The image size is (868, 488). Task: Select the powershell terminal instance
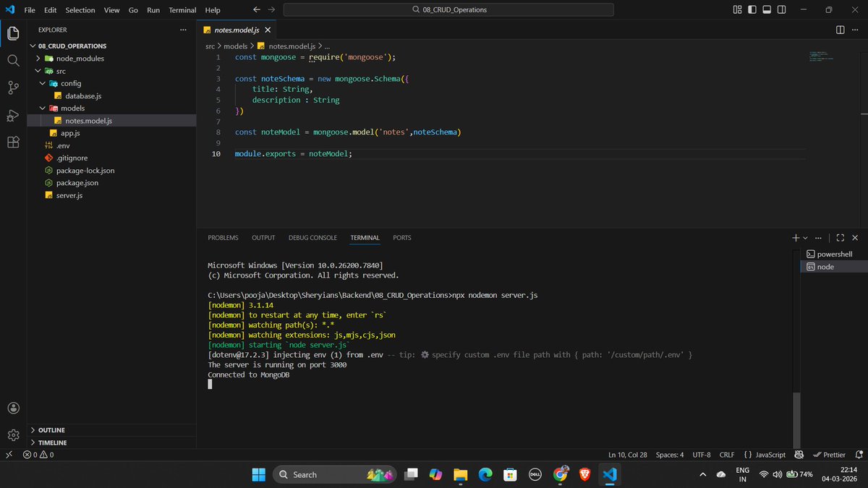834,254
